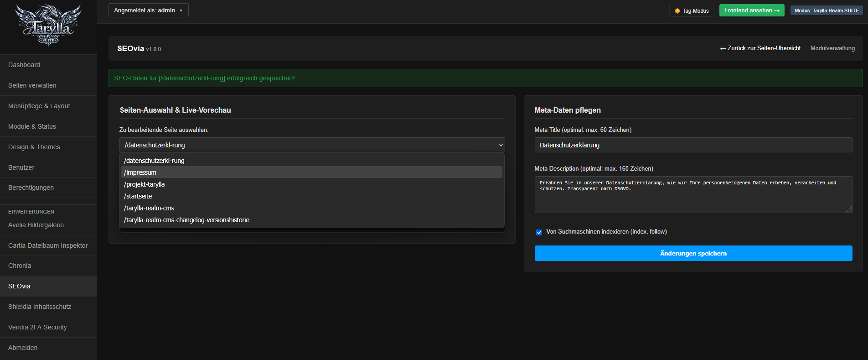Go back via 'Zurück zur Seiten-Übersicht'
This screenshot has width=868, height=360.
point(760,48)
